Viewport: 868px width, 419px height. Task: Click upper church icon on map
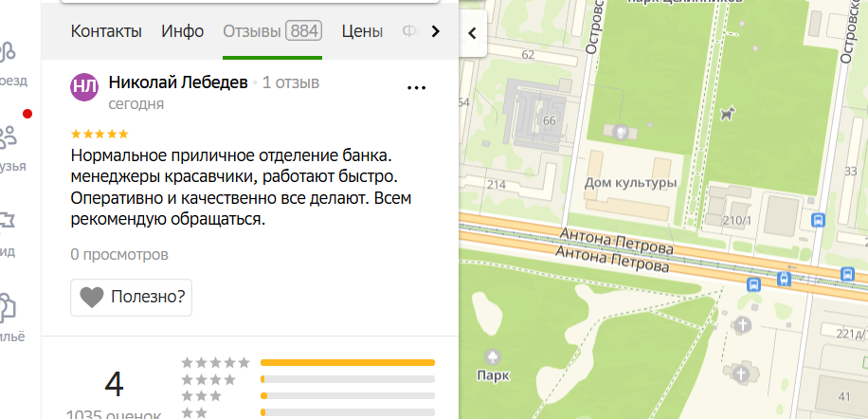[x=741, y=325]
